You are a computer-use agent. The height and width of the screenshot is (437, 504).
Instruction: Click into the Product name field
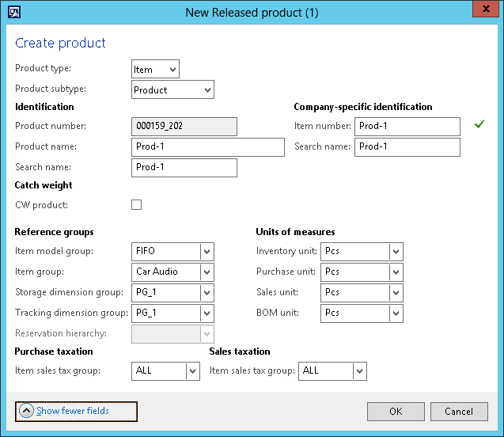coord(207,146)
